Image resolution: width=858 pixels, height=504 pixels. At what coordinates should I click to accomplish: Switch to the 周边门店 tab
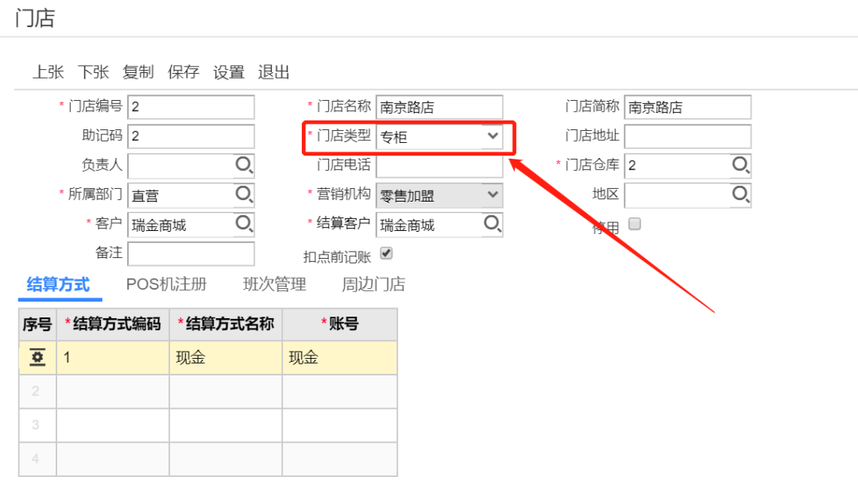click(x=373, y=284)
